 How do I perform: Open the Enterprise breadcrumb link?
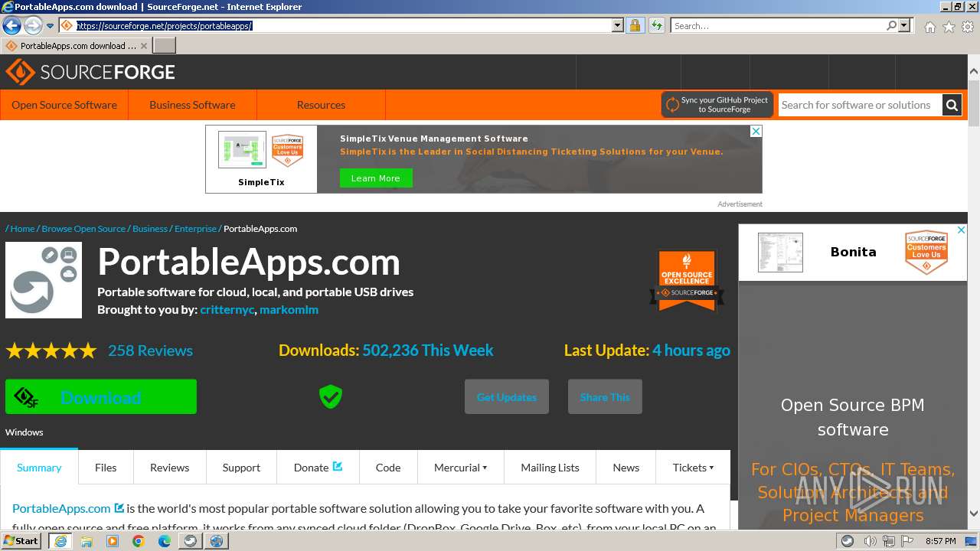click(195, 229)
